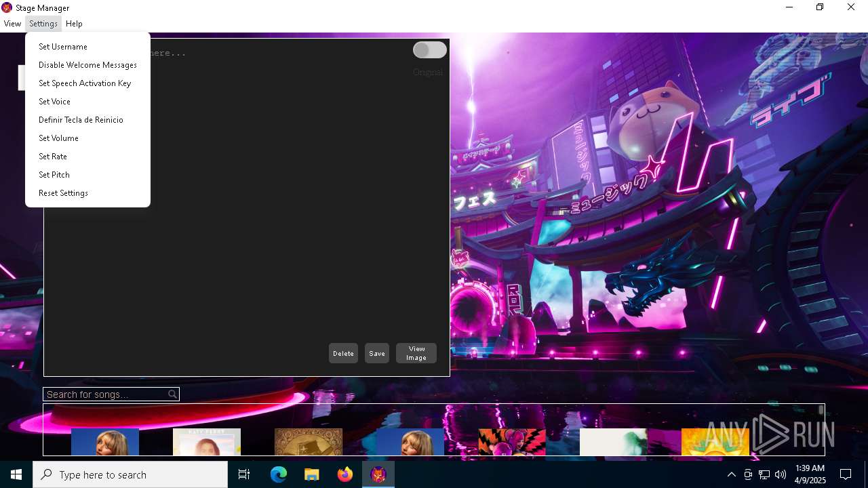Viewport: 868px width, 488px height.
Task: Click the meet now tray icon
Action: [748, 474]
